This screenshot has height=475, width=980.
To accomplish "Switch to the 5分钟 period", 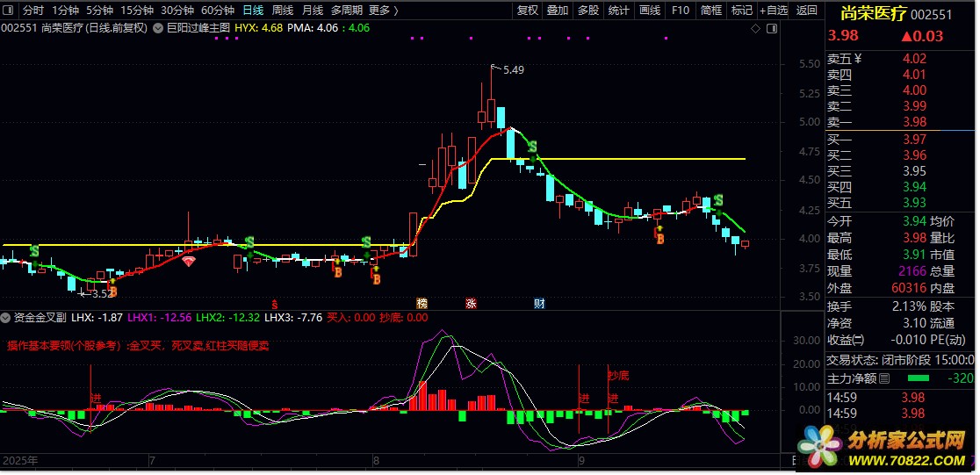I will click(x=99, y=10).
